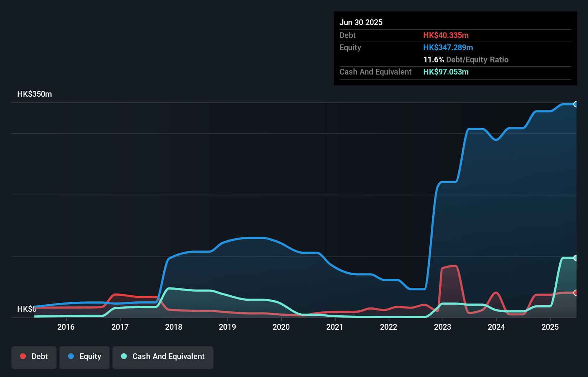
Task: Toggle the Debt series in the legend
Action: (34, 357)
